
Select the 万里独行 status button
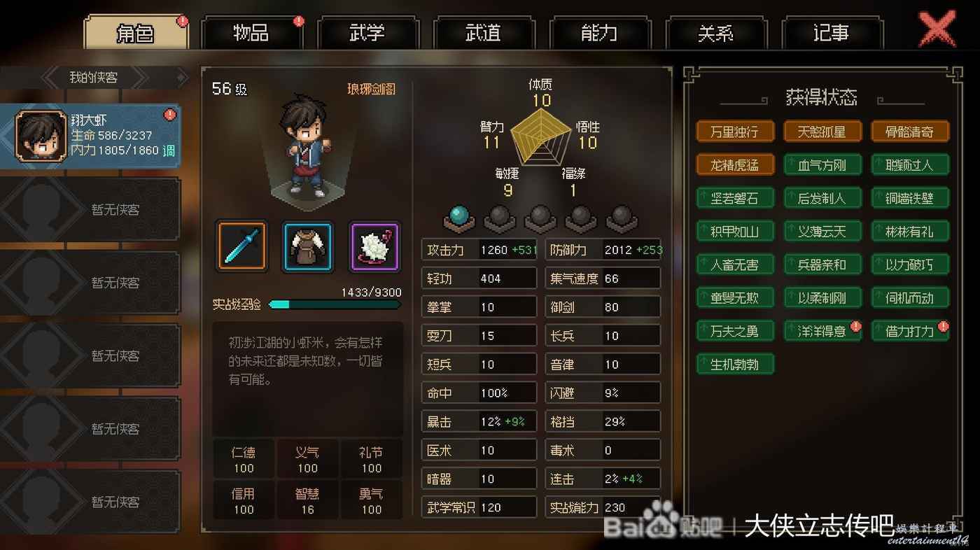pyautogui.click(x=735, y=132)
